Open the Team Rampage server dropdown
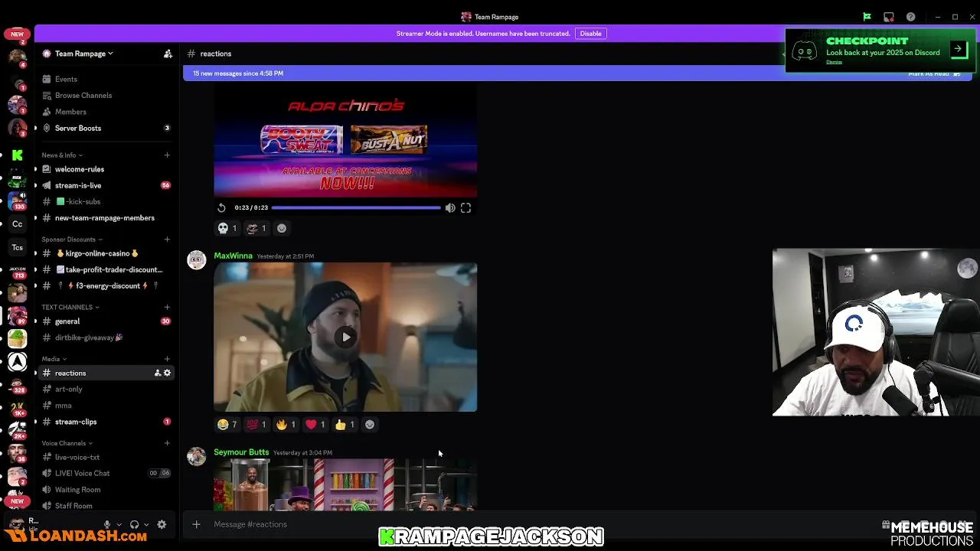This screenshot has height=551, width=980. tap(84, 54)
